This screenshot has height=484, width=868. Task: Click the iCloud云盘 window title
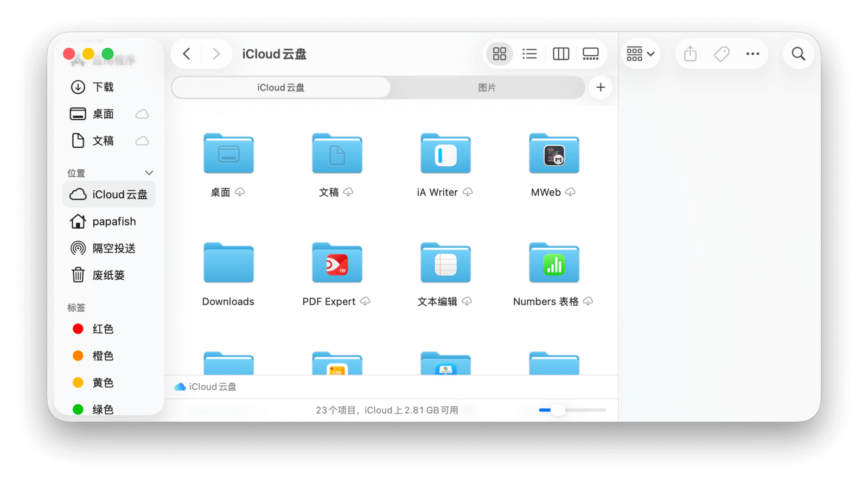[x=275, y=54]
